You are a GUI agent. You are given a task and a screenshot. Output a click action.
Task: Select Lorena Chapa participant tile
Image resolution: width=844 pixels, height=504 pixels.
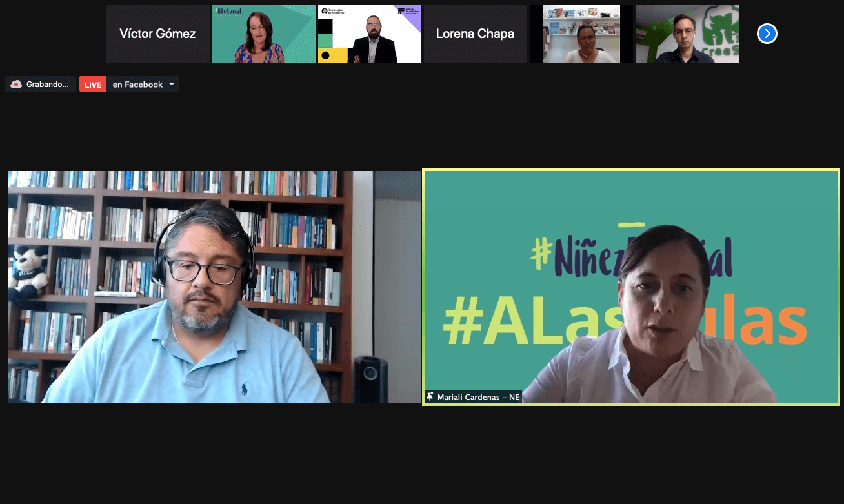pos(475,34)
